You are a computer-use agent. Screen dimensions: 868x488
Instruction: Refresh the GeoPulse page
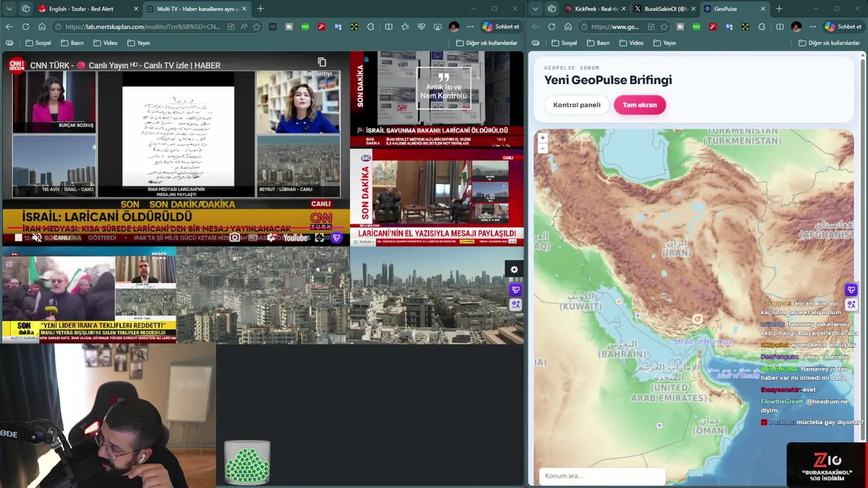coord(551,26)
